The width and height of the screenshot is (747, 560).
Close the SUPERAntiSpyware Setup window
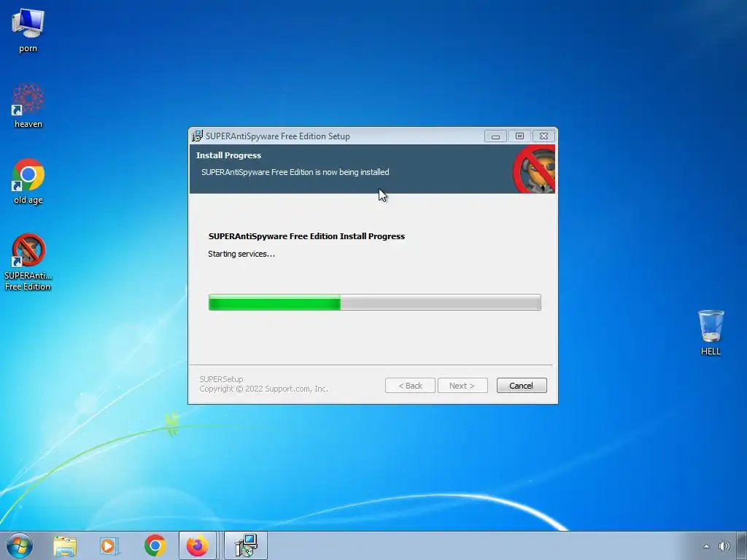543,136
